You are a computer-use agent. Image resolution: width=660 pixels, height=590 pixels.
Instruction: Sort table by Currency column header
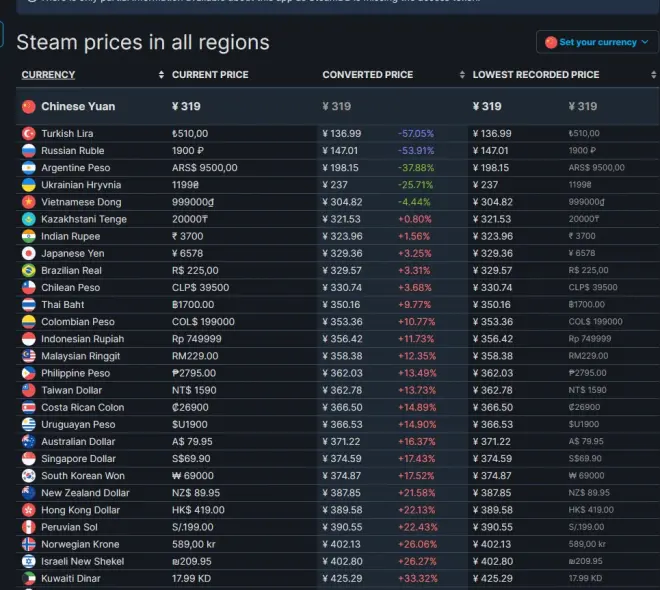coord(48,75)
